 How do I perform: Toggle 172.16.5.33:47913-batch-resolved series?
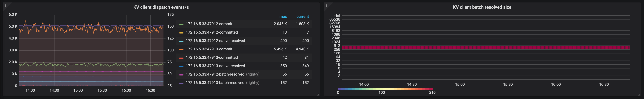click(x=215, y=83)
